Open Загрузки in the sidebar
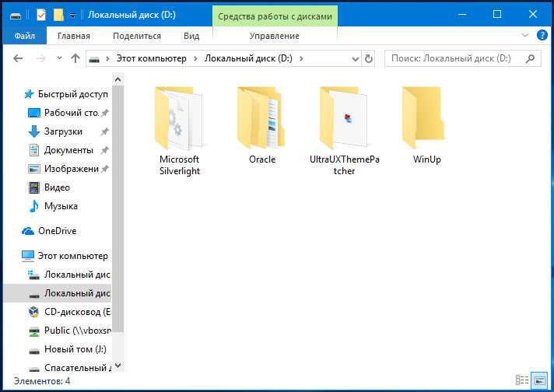Viewport: 554px width, 392px height. pyautogui.click(x=67, y=131)
